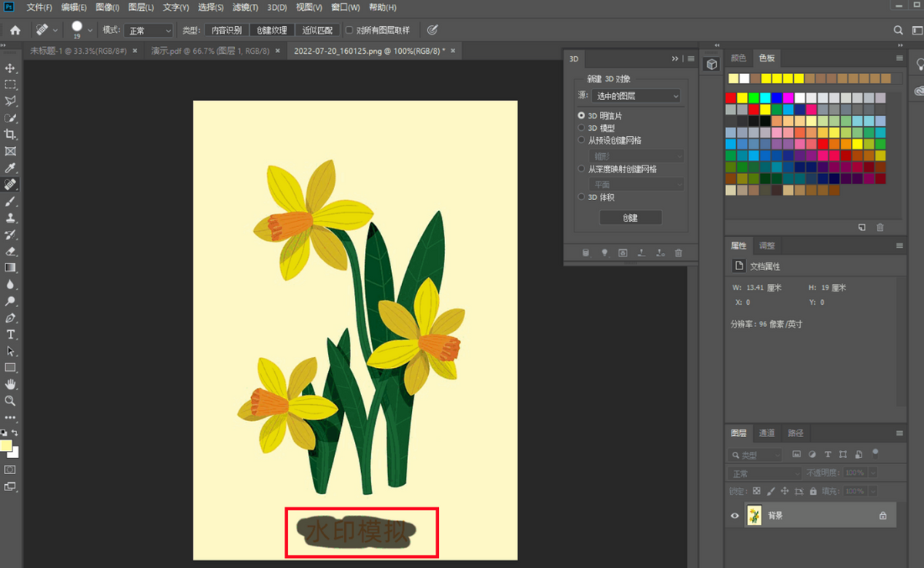The image size is (924, 568).
Task: Switch to the 通道 tab
Action: (766, 433)
